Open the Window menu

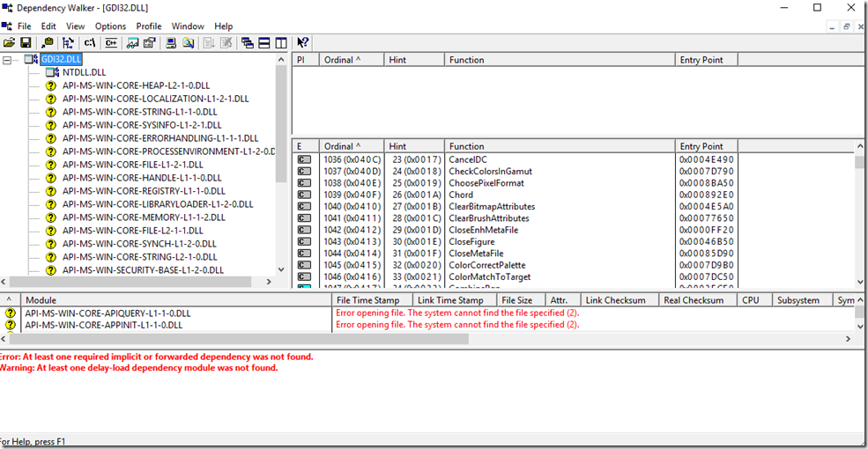(x=188, y=26)
